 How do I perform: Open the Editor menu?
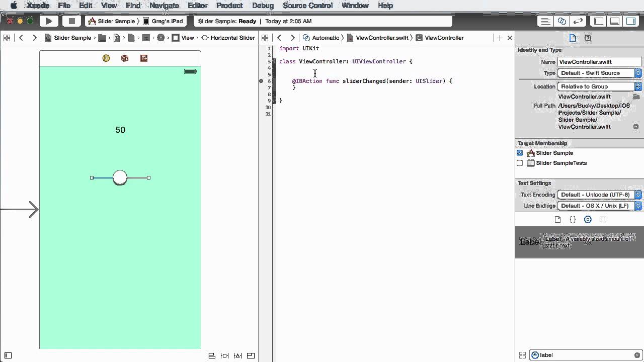point(198,6)
